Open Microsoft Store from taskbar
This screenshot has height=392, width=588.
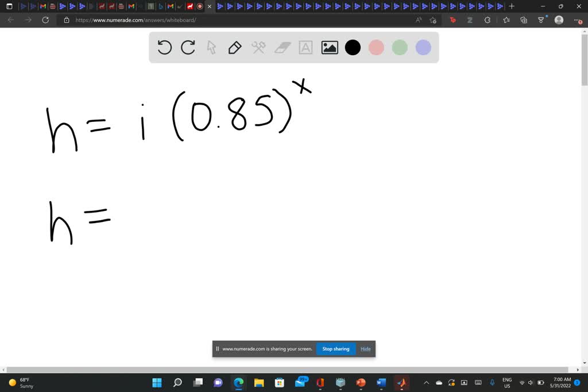click(x=280, y=383)
